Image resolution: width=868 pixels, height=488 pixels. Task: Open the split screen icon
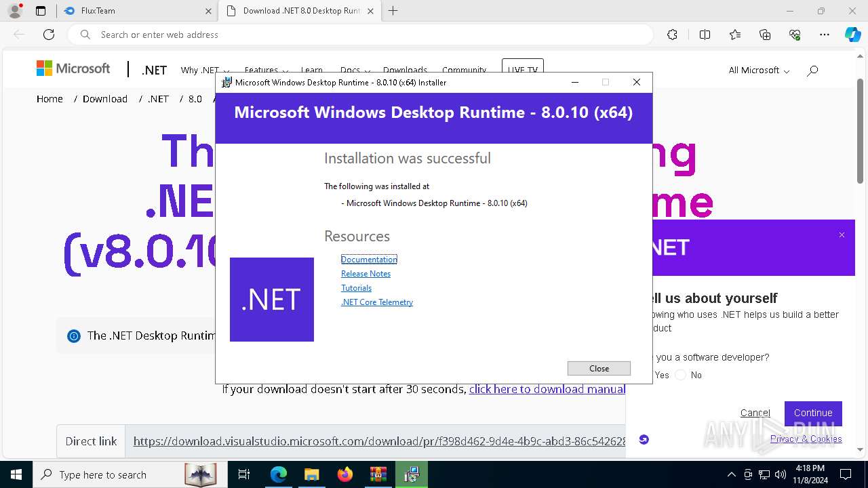(x=705, y=35)
